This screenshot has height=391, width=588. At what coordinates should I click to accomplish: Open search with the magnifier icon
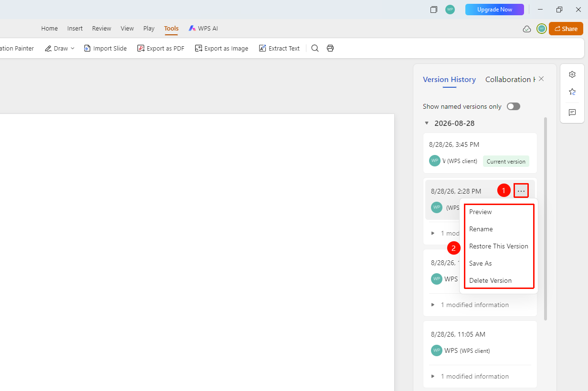[x=315, y=48]
